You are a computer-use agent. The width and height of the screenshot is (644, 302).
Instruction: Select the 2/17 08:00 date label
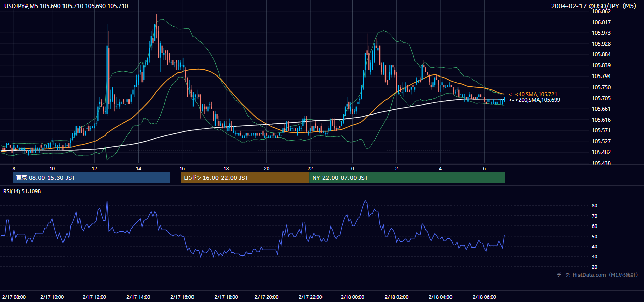14,297
